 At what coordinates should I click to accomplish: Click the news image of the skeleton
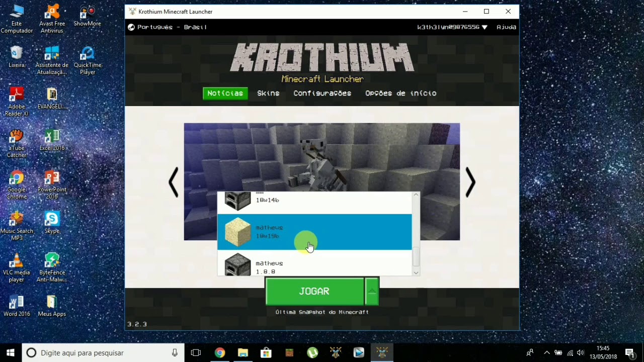(321, 157)
